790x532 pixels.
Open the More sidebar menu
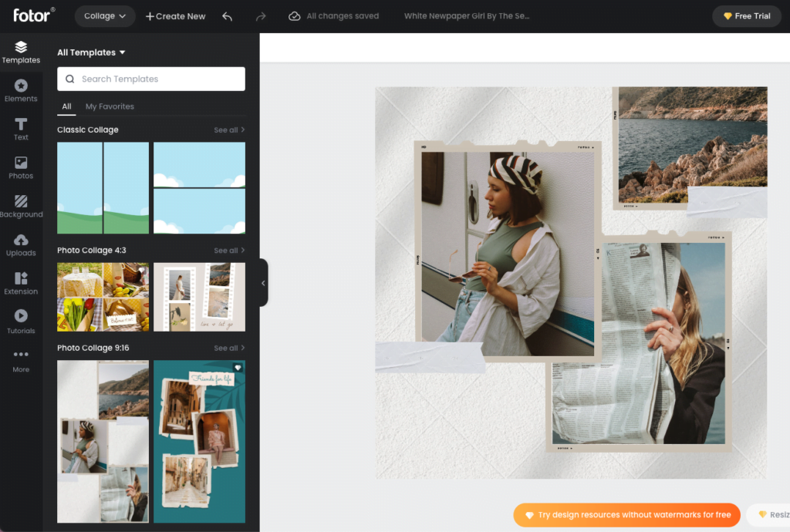pos(21,359)
